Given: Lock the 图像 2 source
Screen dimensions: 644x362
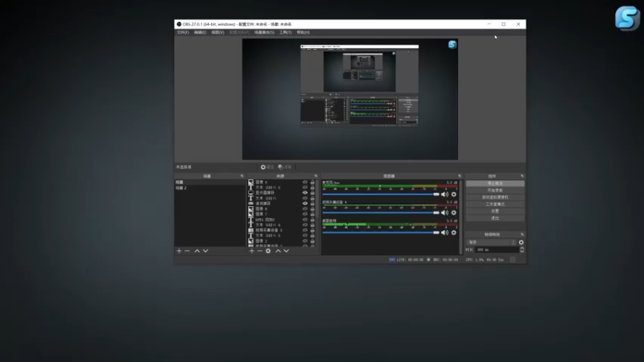Looking at the screenshot, I should click(x=312, y=241).
